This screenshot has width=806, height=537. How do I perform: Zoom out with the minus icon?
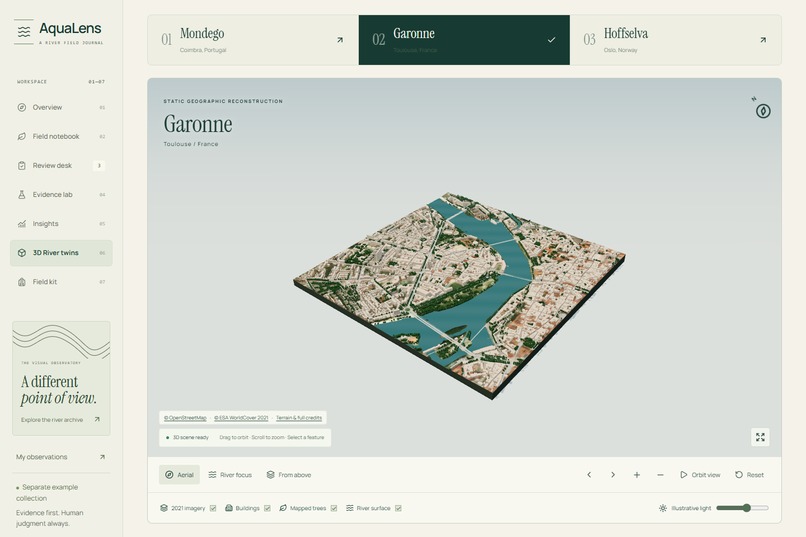[660, 475]
